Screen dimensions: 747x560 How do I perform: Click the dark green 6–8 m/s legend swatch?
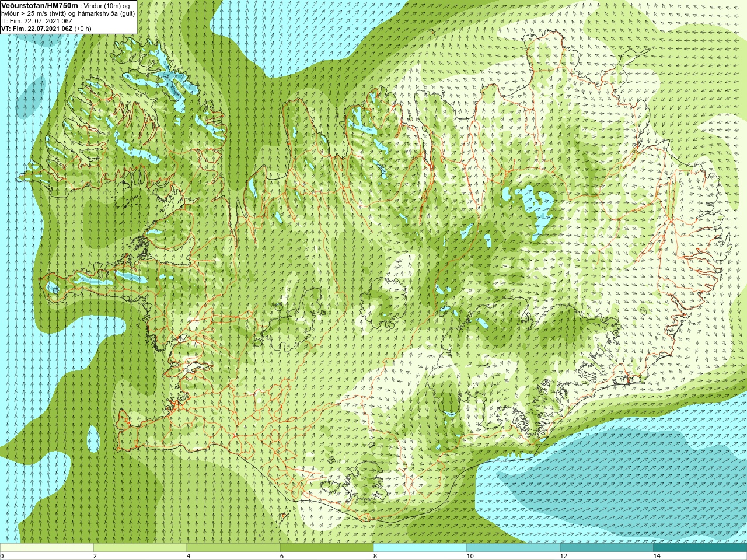click(327, 548)
